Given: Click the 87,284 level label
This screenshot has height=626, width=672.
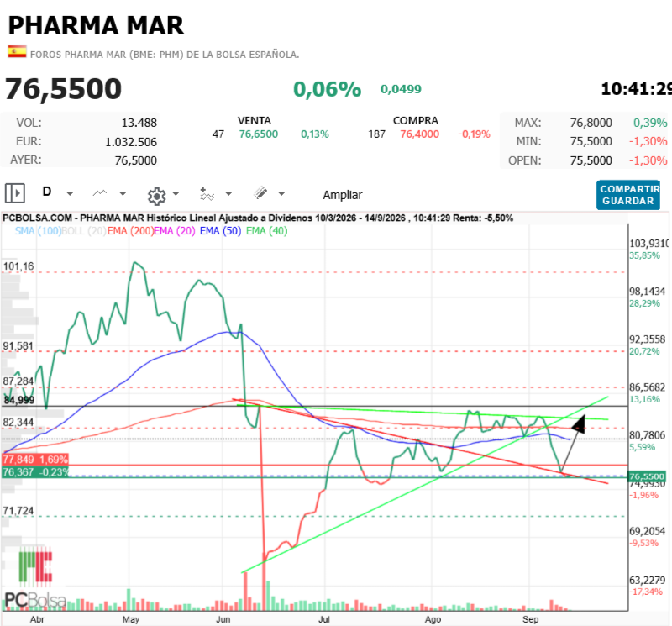Looking at the screenshot, I should coord(18,381).
